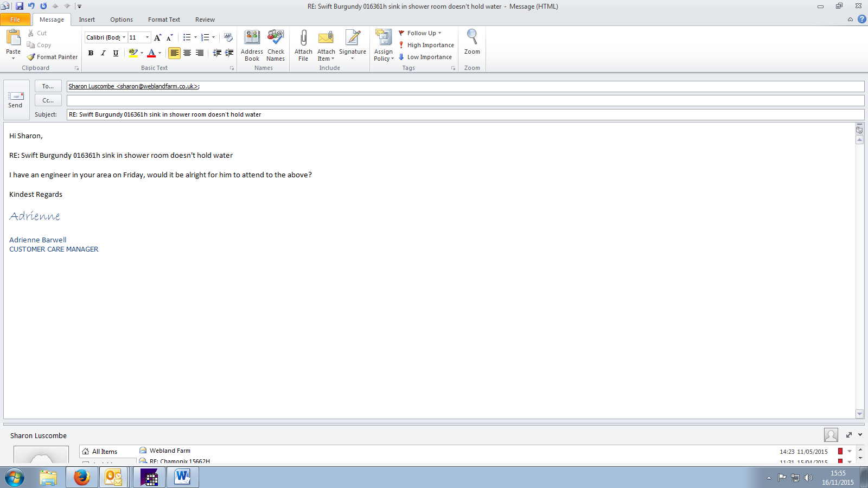868x488 pixels.
Task: Open the Follow Up flag menu
Action: click(x=420, y=33)
